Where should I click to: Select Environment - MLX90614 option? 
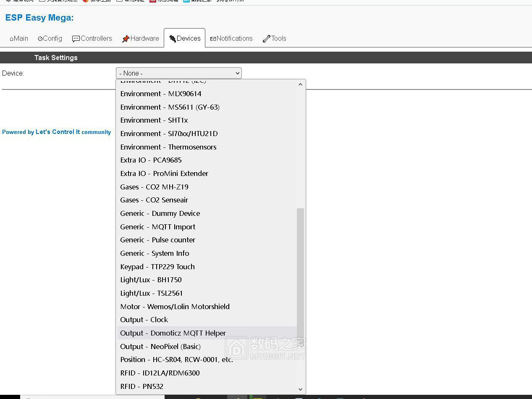pyautogui.click(x=161, y=94)
